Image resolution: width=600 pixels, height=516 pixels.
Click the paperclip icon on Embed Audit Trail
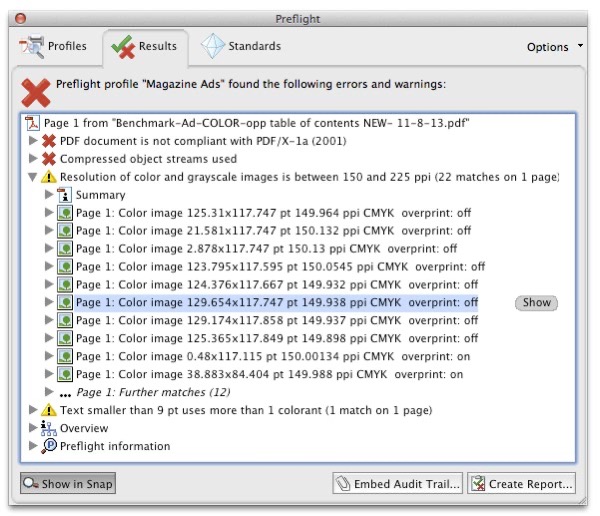343,483
